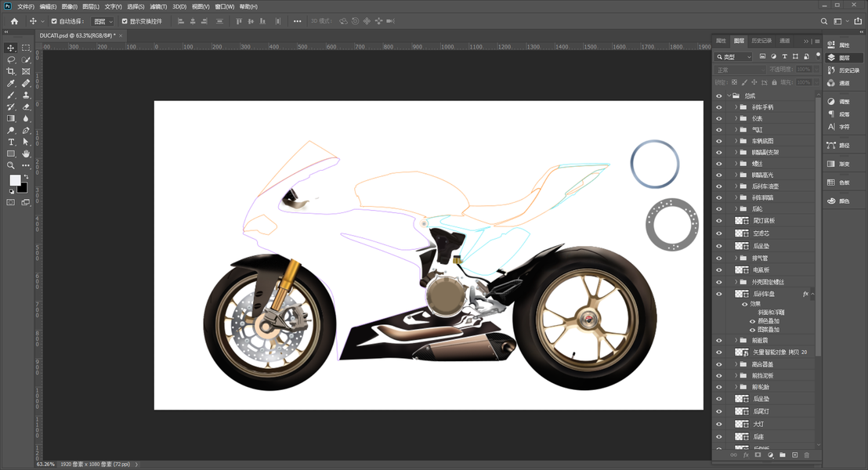Select the Crop tool
This screenshot has width=868, height=470.
10,71
